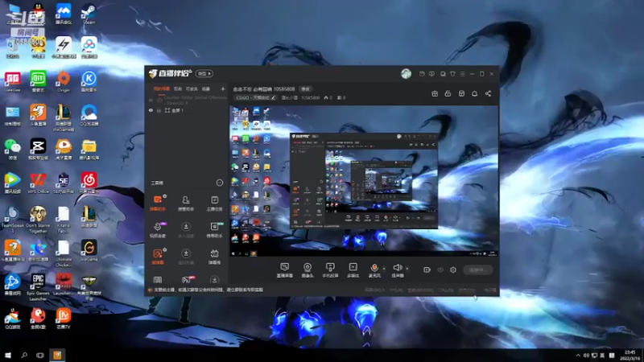Click the box icon beside the bell
This screenshot has height=362, width=644.
click(x=461, y=93)
